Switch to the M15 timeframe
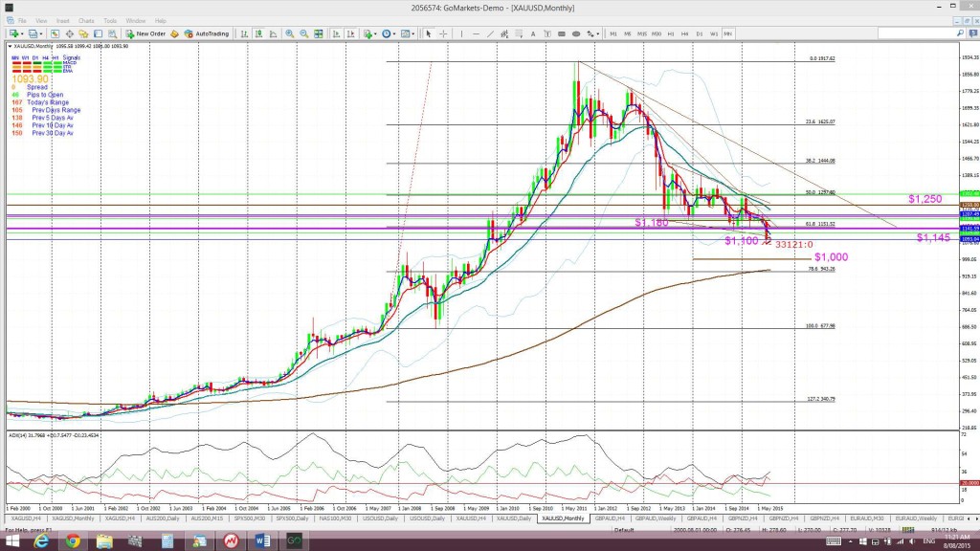The image size is (980, 551). (x=642, y=33)
